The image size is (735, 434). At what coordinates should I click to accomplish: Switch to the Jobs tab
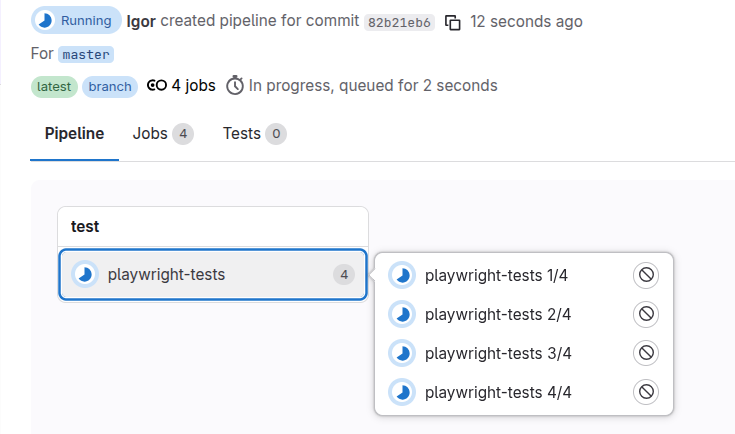(x=162, y=134)
